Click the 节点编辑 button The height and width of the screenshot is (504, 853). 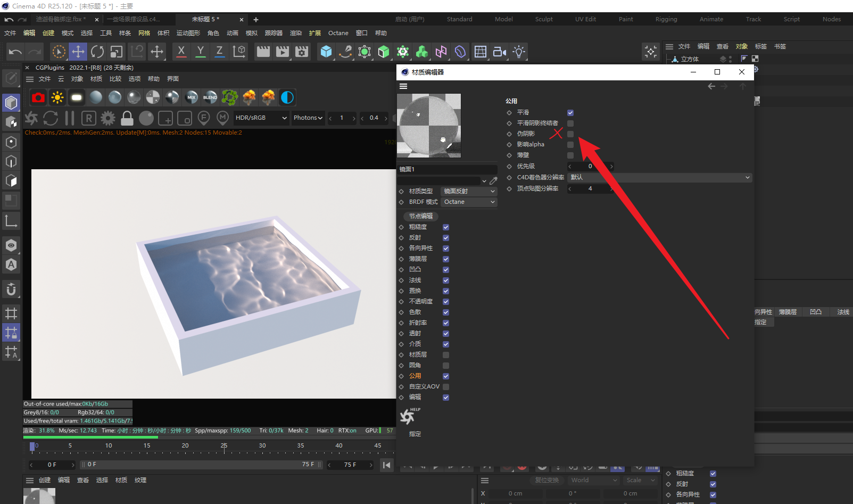click(x=420, y=216)
